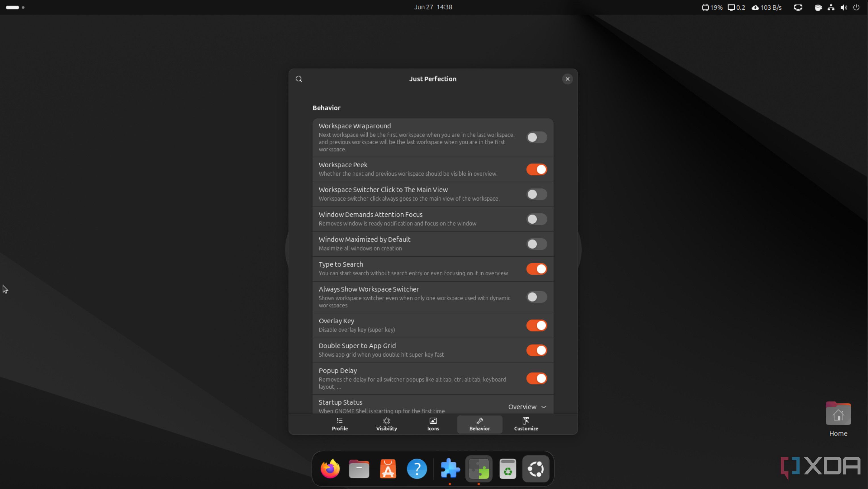
Task: Disable the Workspace Peek switch
Action: click(x=536, y=170)
